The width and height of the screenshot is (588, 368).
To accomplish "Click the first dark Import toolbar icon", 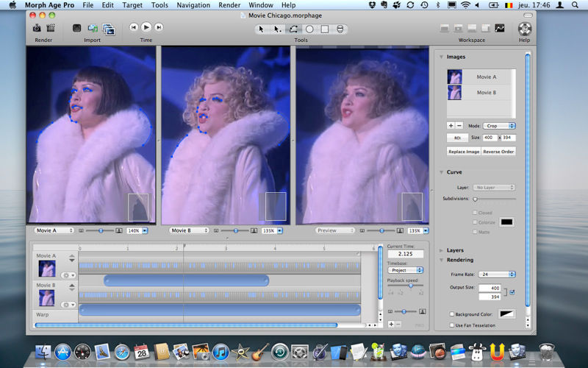I will 77,28.
